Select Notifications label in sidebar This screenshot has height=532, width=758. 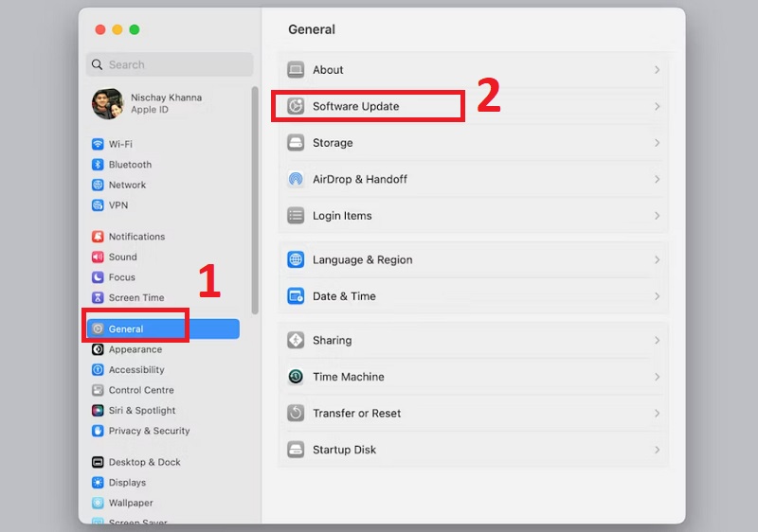coord(136,237)
